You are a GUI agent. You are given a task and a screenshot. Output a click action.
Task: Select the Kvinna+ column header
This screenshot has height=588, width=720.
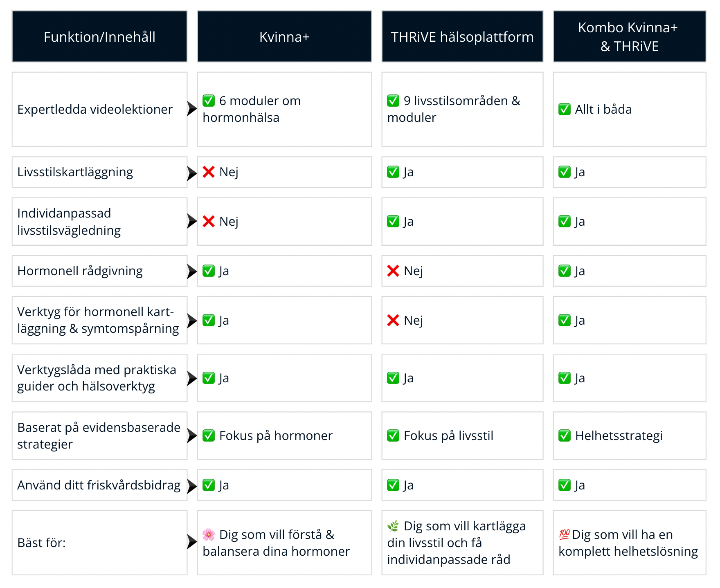284,37
